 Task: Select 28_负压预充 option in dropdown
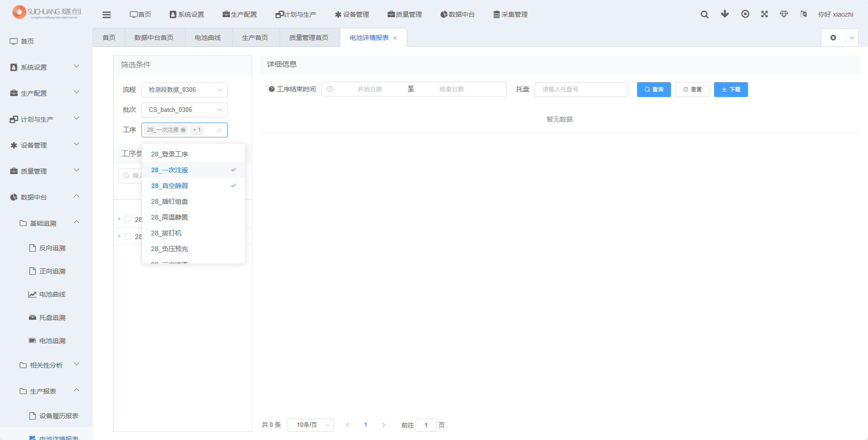point(193,249)
